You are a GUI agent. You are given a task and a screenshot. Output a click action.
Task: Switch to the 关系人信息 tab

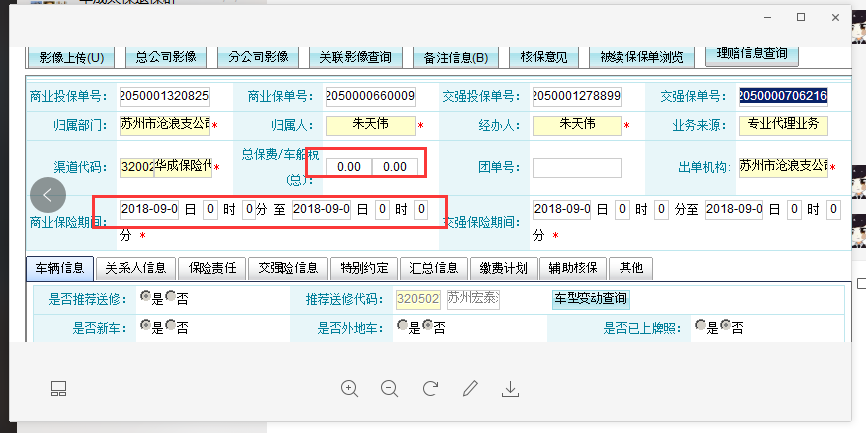pos(135,268)
